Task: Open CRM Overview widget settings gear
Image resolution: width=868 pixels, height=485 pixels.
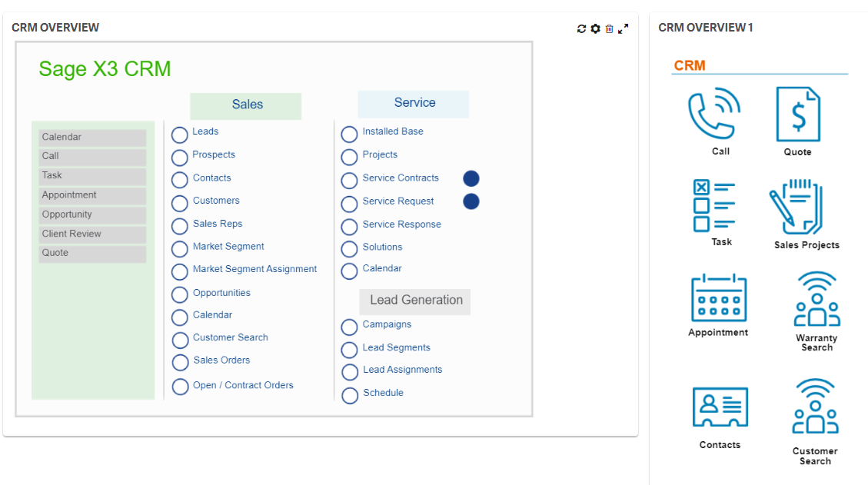Action: tap(595, 28)
